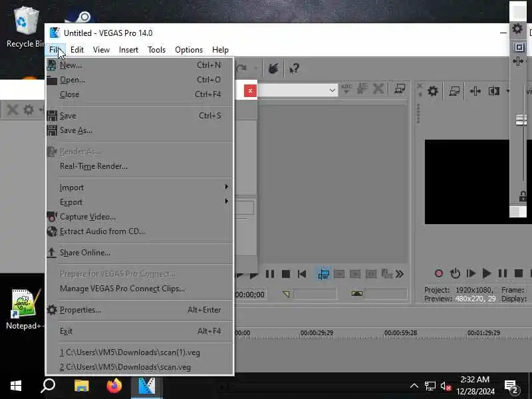Open the View menu
532x399 pixels.
(x=101, y=50)
